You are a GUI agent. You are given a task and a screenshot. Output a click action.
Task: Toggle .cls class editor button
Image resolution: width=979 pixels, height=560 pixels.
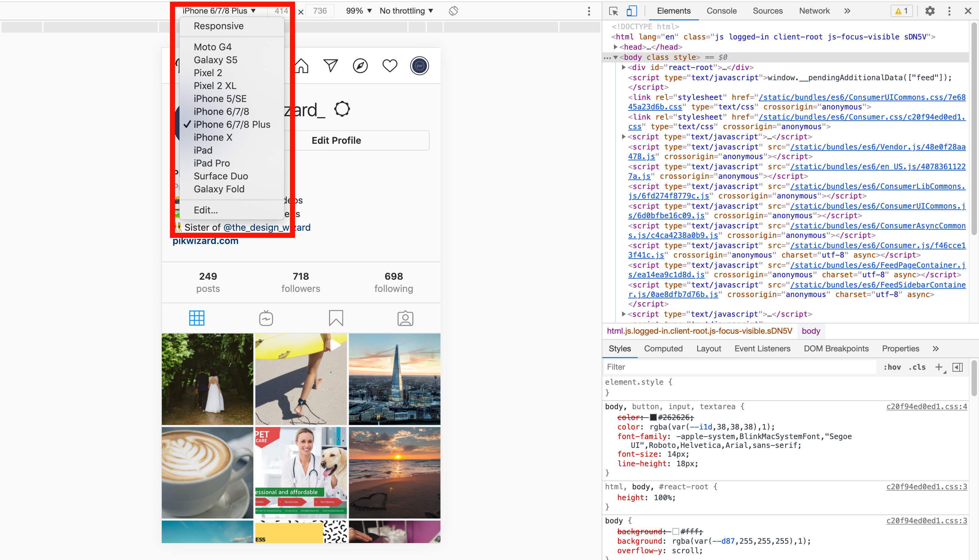click(917, 367)
